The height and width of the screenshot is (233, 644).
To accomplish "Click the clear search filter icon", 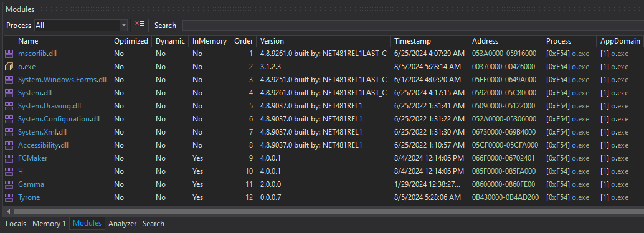I will 140,26.
